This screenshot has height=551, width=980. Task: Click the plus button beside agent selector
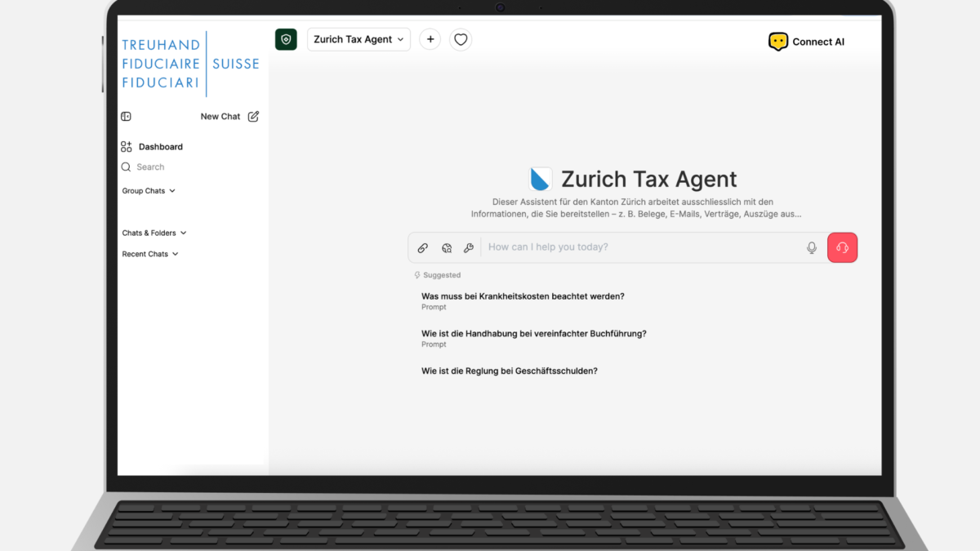pyautogui.click(x=430, y=39)
